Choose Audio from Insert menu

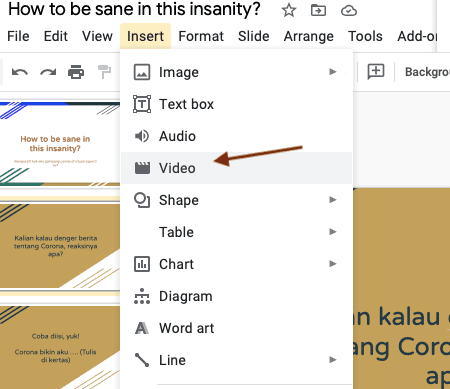coord(236,136)
